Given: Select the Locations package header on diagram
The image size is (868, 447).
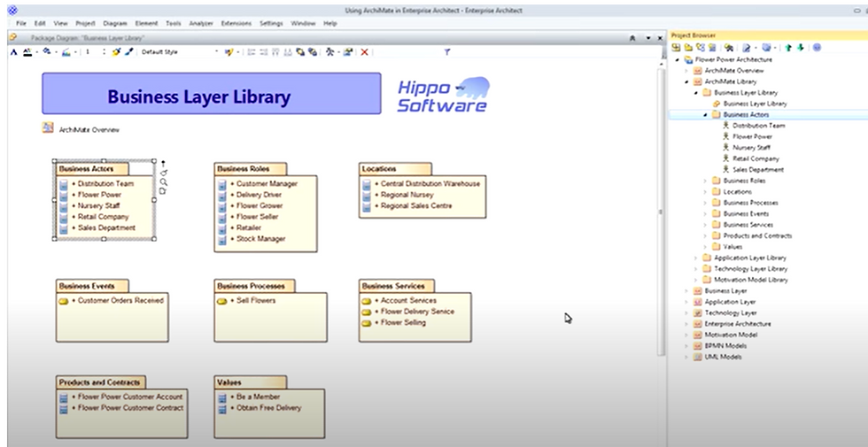Looking at the screenshot, I should [395, 169].
